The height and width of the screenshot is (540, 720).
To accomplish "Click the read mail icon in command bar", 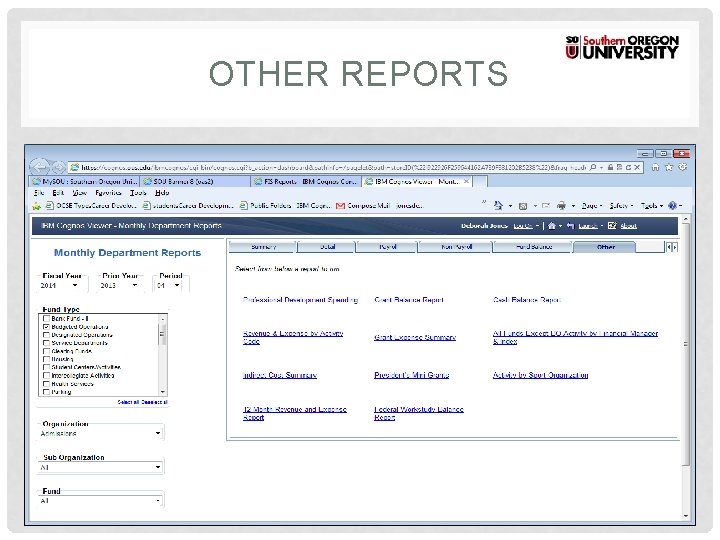I will pos(546,206).
